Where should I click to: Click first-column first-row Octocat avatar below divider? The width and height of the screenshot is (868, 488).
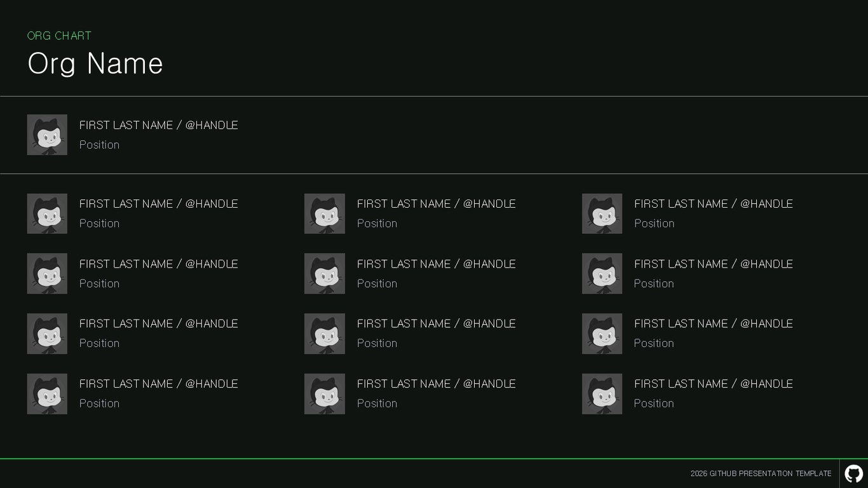(47, 213)
